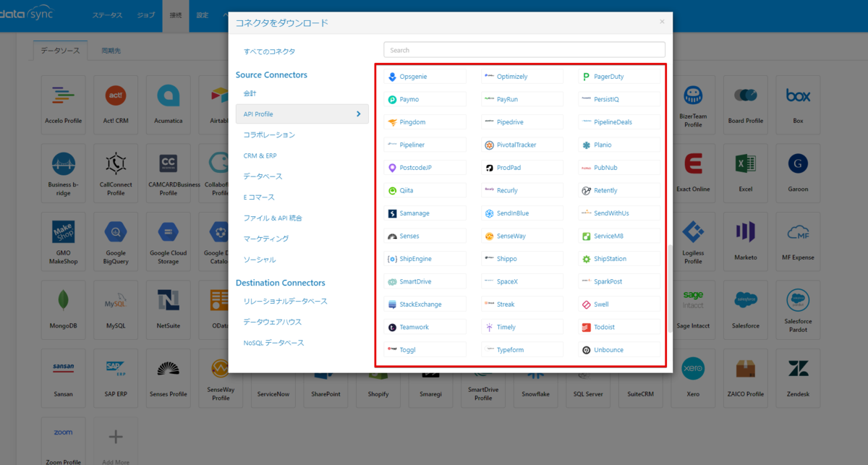Open the Zendesk data source tile
868x465 pixels.
(798, 378)
